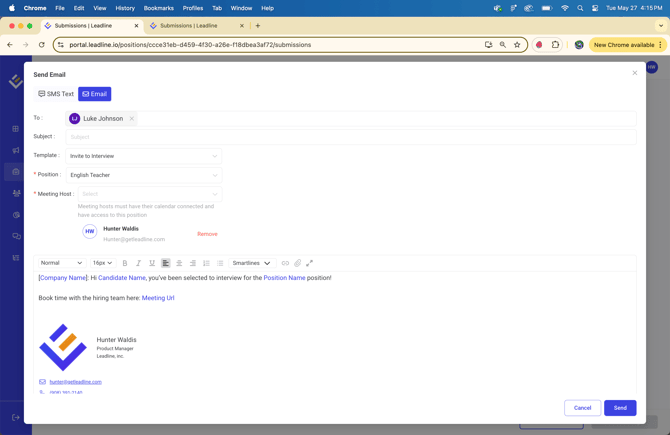This screenshot has width=670, height=435.
Task: Click the logout icon in sidebar
Action: pyautogui.click(x=16, y=417)
